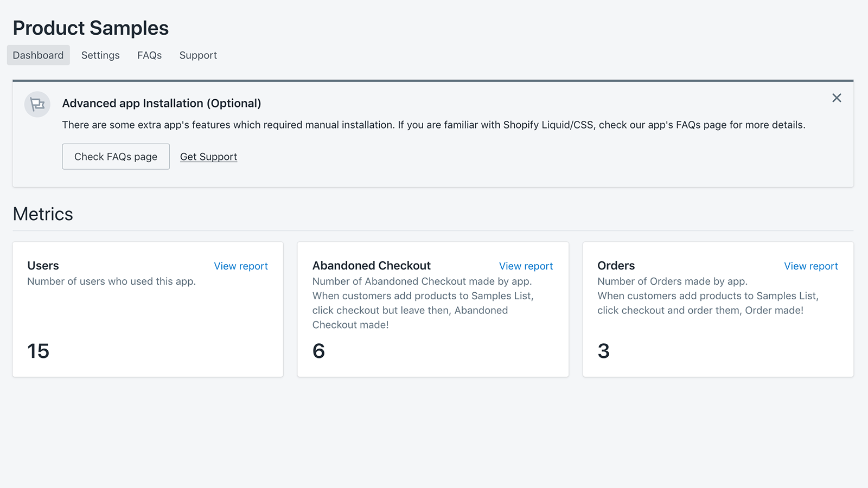Image resolution: width=868 pixels, height=488 pixels.
Task: Click the Users metric card
Action: coord(148,309)
